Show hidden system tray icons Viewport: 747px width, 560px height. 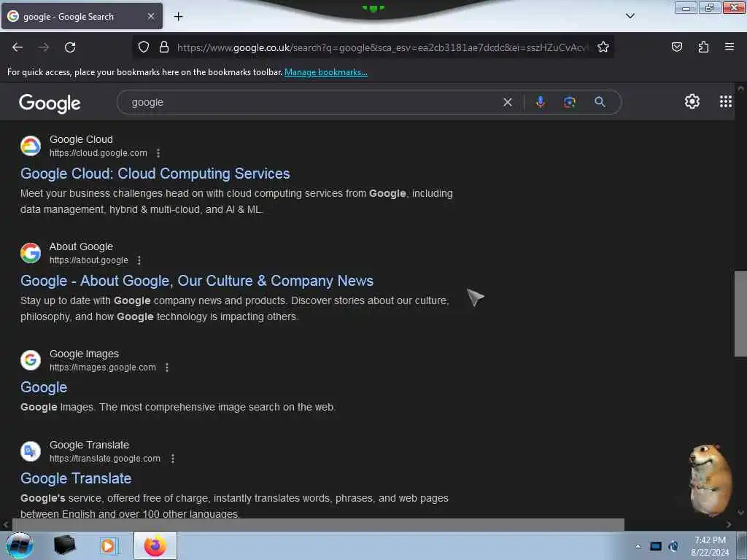[x=638, y=546]
